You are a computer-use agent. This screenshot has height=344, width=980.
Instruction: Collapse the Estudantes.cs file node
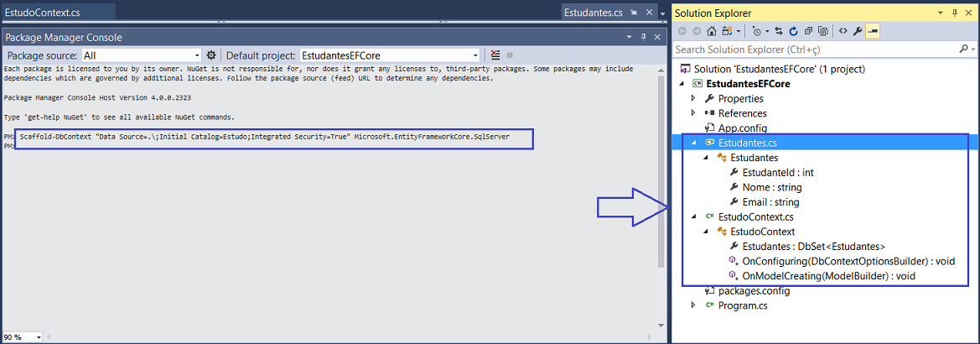pos(693,143)
